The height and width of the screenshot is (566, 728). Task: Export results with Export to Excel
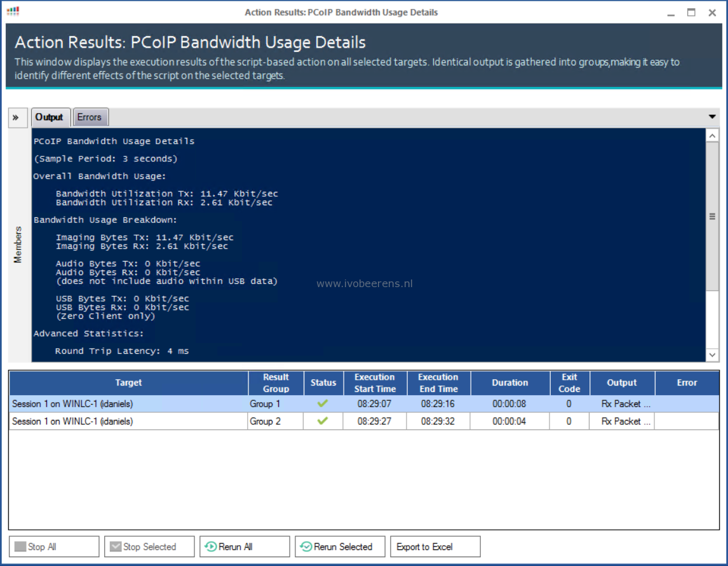coord(435,546)
